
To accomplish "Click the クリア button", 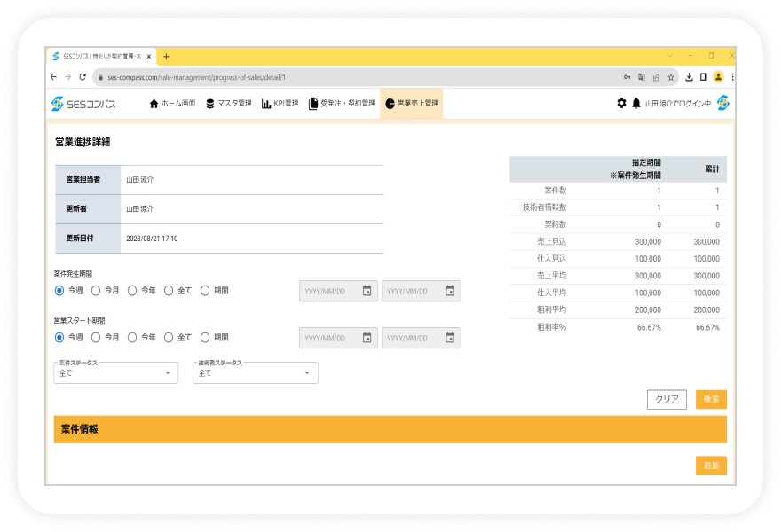I will tap(667, 399).
